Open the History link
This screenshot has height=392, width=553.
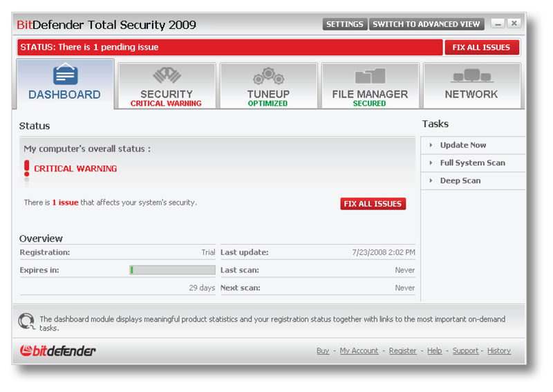point(499,351)
